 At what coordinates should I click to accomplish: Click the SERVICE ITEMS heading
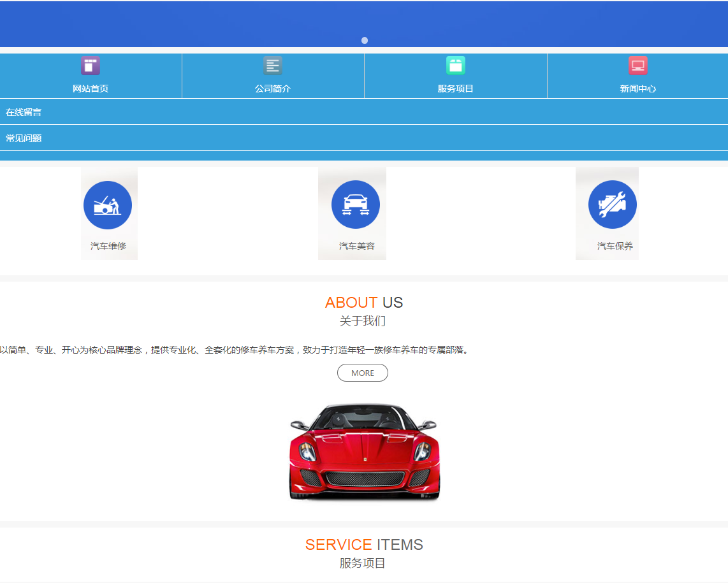364,545
